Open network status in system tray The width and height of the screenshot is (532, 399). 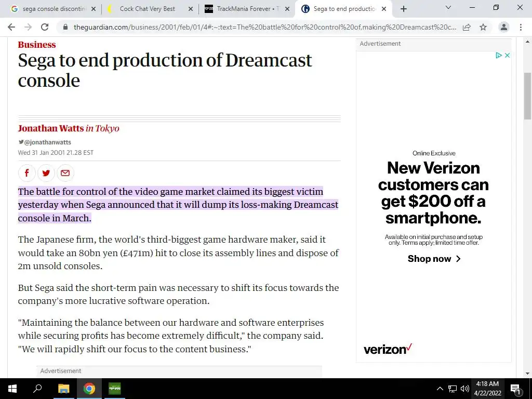click(453, 389)
